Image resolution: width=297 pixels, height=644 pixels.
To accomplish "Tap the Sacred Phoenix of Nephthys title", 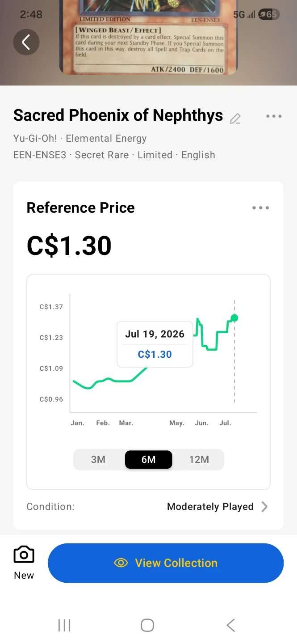I will pos(118,115).
